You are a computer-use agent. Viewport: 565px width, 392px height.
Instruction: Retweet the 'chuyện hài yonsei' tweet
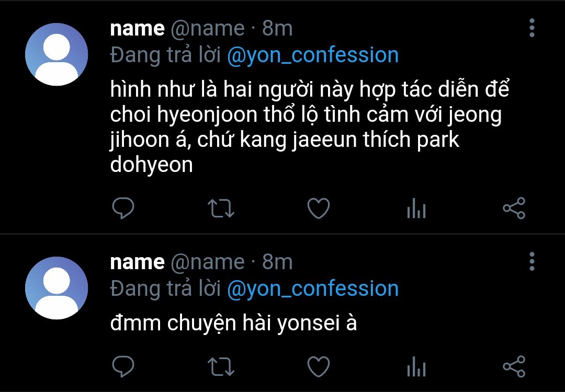221,367
